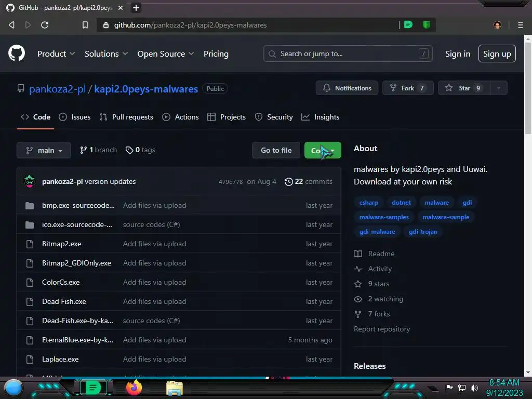This screenshot has width=532, height=399.
Task: Open the ColorCs.exe file
Action: point(61,282)
